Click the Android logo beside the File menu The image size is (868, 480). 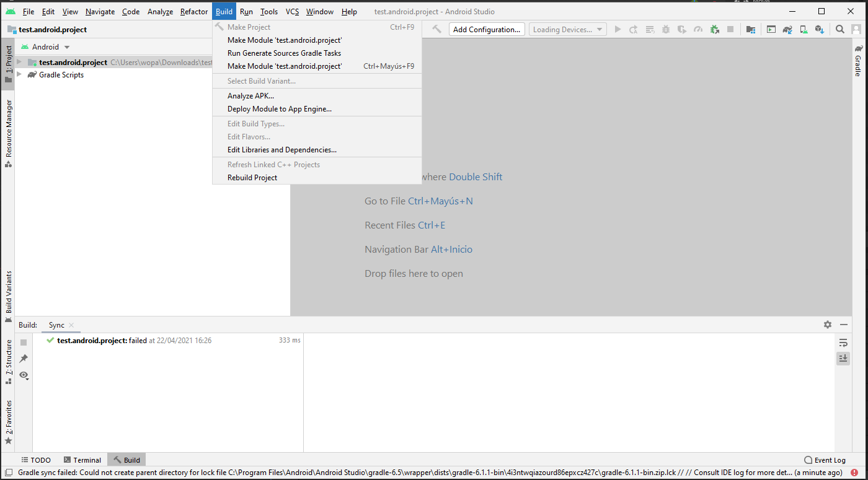11,12
